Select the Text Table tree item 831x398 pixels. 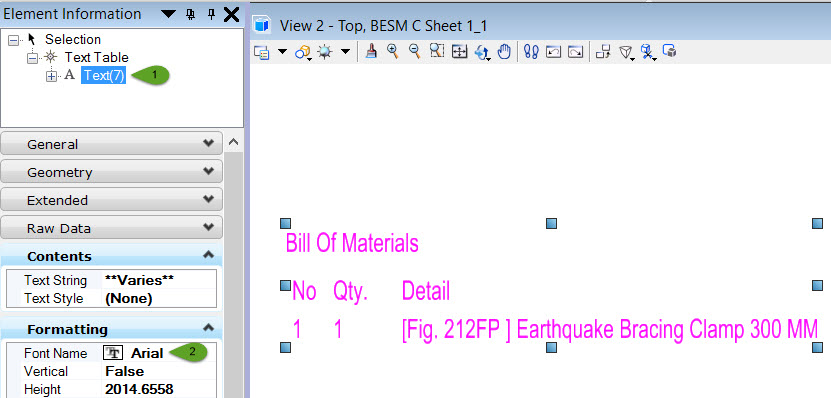coord(96,57)
